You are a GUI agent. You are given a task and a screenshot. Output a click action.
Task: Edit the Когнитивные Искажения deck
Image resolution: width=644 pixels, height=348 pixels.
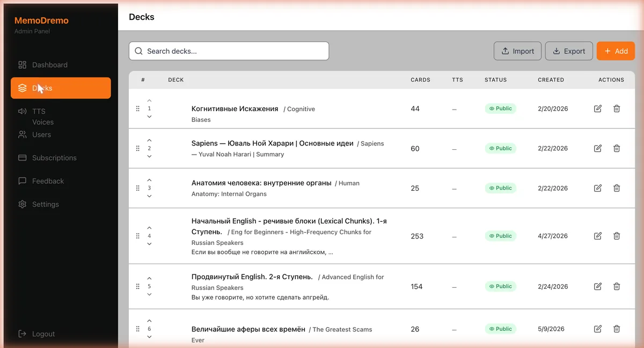[598, 108]
